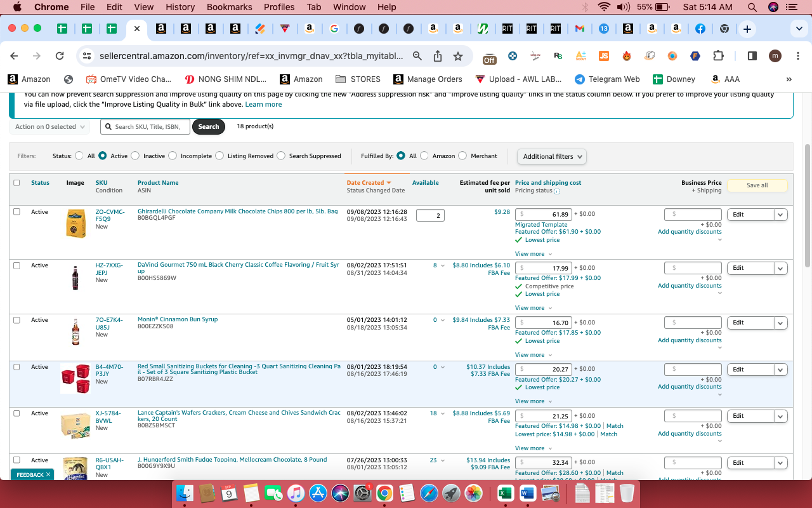Open Microsoft Word from the dock
Image resolution: width=812 pixels, height=508 pixels.
(528, 493)
